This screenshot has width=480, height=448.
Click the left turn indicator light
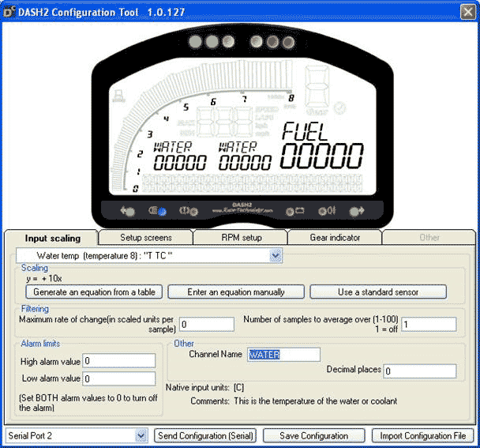coord(127,212)
